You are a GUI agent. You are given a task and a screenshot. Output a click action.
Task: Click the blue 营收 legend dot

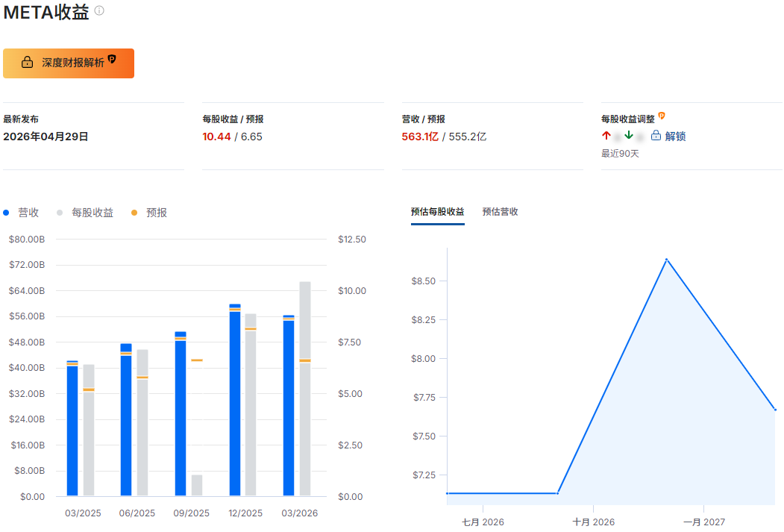point(7,213)
